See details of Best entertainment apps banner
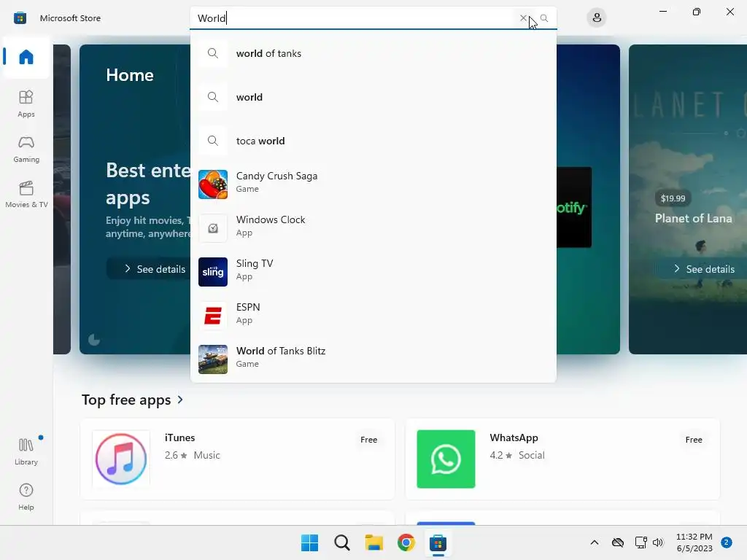The height and width of the screenshot is (560, 747). (x=149, y=269)
